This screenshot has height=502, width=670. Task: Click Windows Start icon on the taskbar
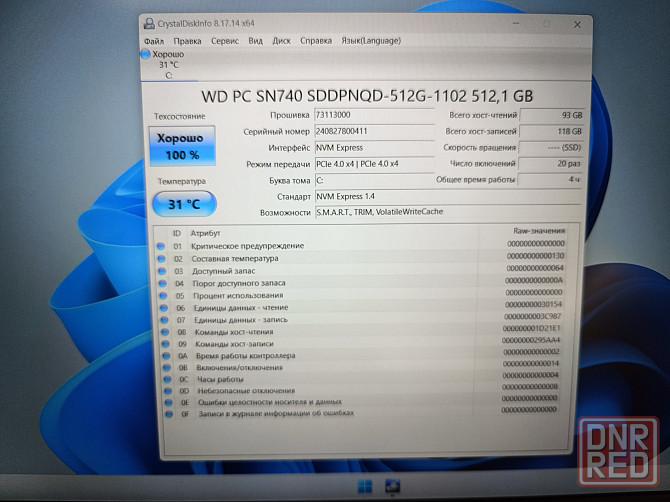(363, 487)
